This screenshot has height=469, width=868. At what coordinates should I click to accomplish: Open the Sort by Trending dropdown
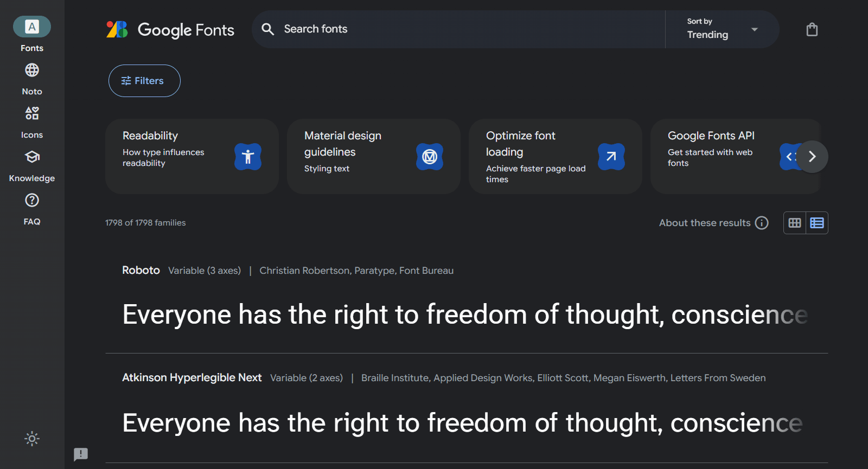[722, 29]
